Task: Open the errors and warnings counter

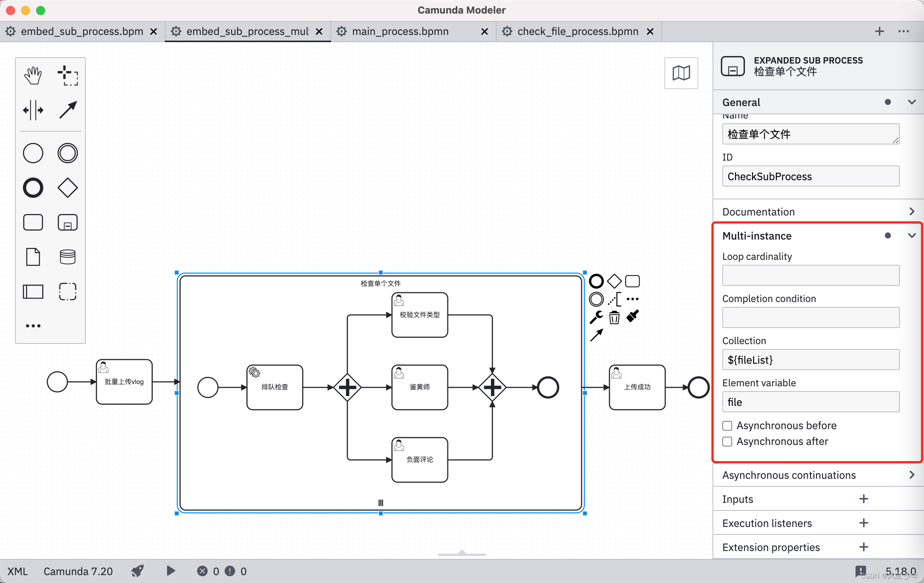Action: pyautogui.click(x=222, y=571)
